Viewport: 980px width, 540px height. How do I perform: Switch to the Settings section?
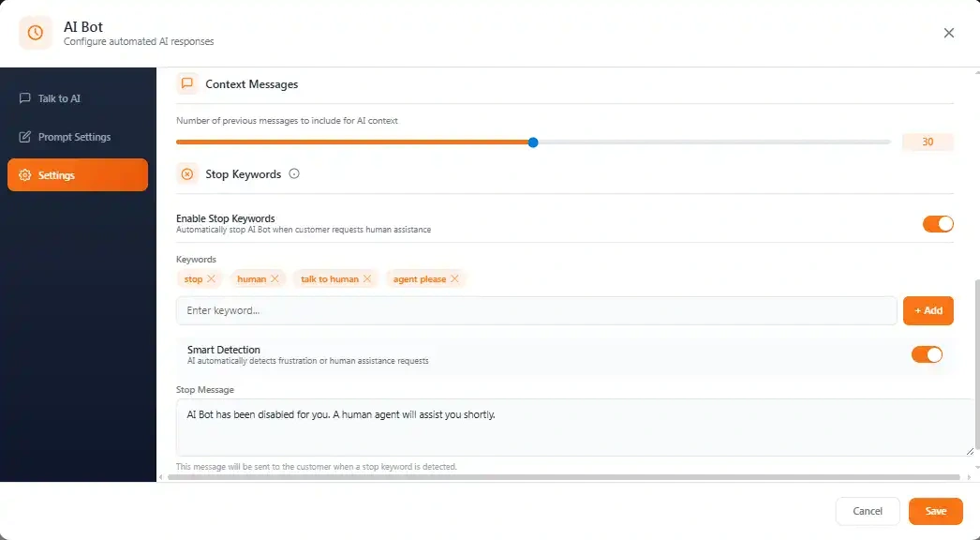[x=56, y=174]
